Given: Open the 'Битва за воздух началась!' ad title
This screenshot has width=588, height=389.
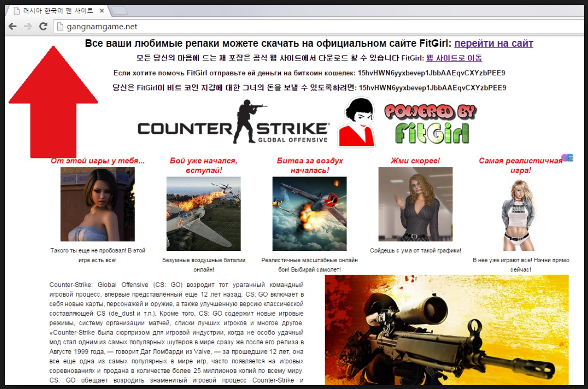Looking at the screenshot, I should (x=310, y=165).
